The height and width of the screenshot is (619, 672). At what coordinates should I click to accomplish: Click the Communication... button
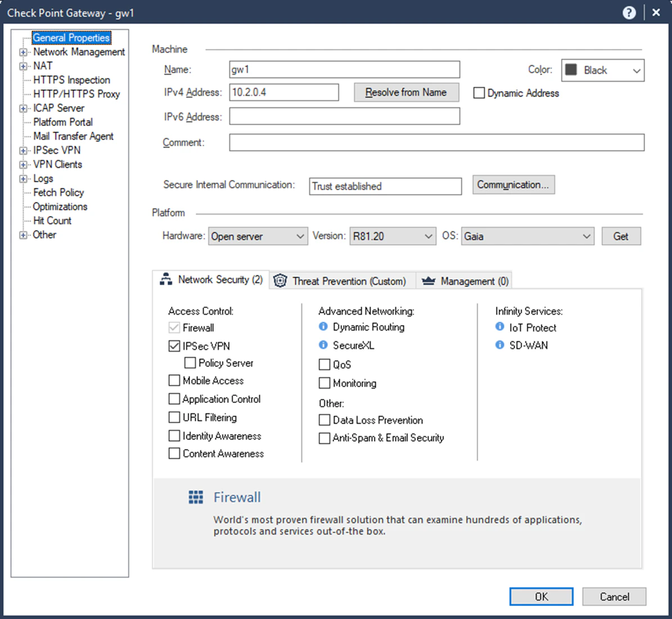click(x=513, y=185)
